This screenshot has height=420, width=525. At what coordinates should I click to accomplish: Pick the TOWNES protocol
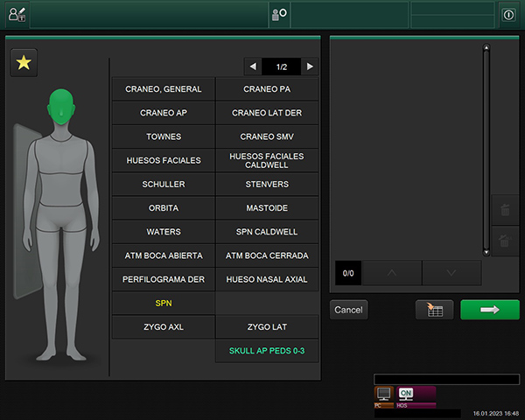tap(164, 136)
